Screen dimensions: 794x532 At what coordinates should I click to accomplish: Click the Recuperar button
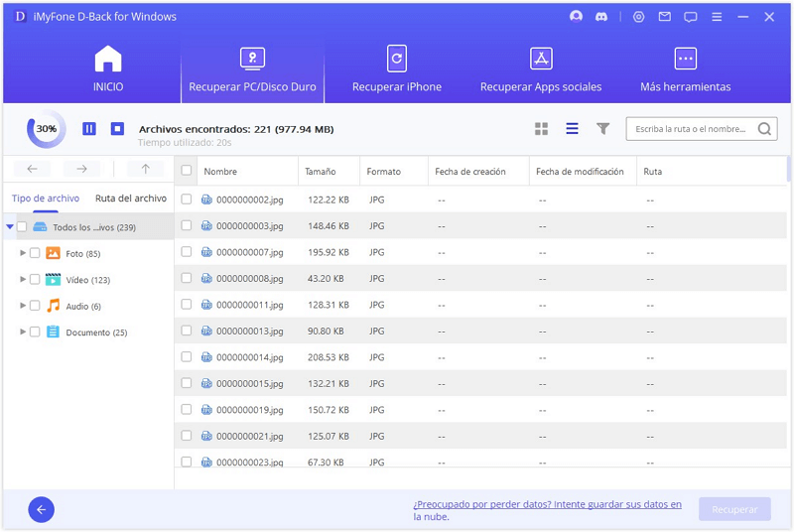pyautogui.click(x=734, y=509)
